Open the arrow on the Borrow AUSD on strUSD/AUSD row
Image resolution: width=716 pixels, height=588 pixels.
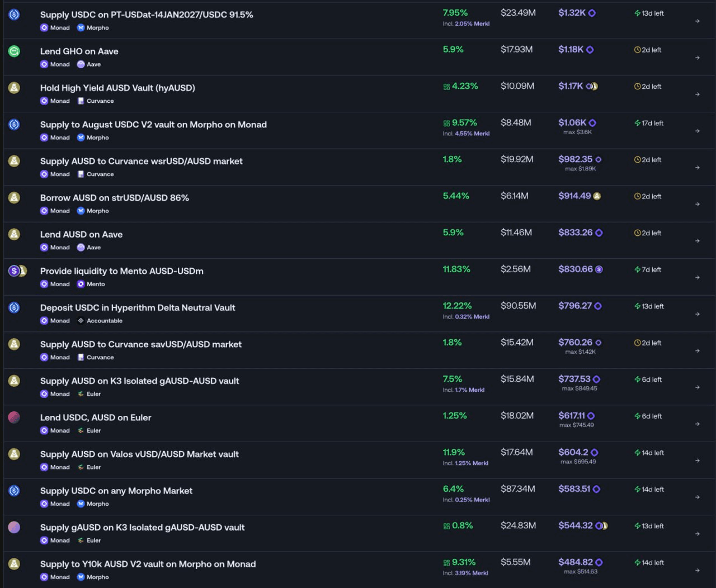pos(698,204)
